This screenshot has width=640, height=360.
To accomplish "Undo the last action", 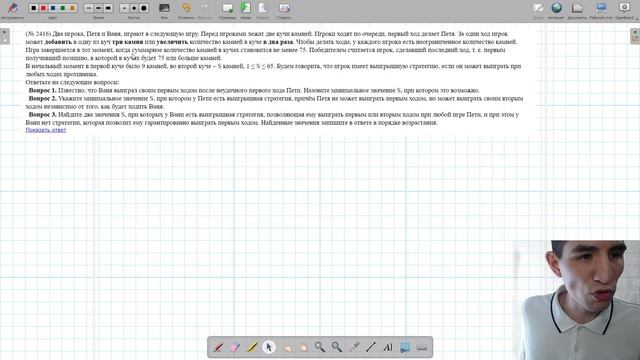I will click(x=186, y=8).
